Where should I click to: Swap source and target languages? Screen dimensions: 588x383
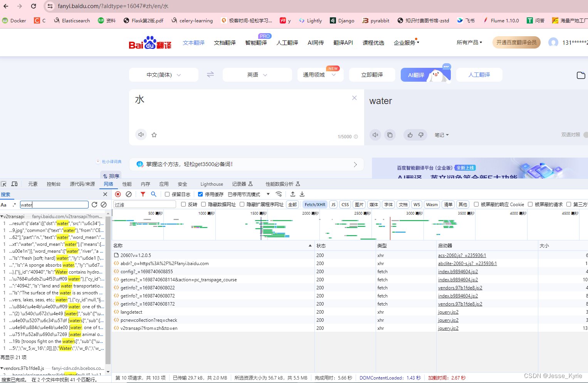[210, 75]
